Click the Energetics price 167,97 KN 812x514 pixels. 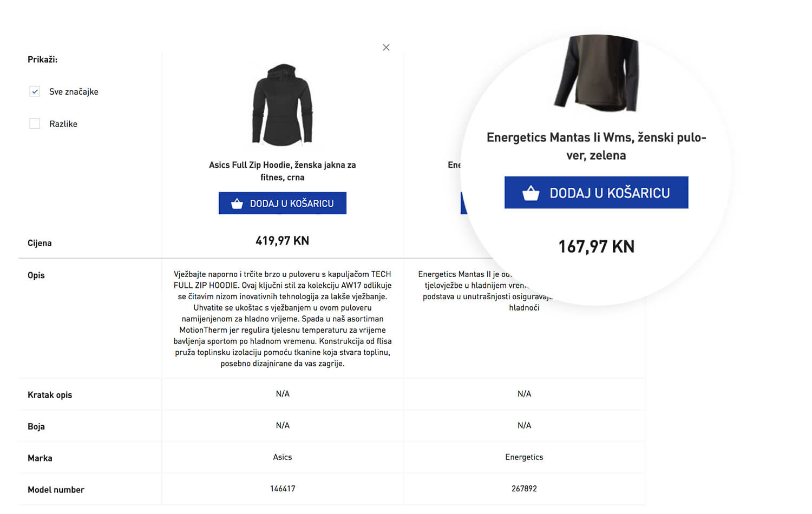[x=596, y=247]
